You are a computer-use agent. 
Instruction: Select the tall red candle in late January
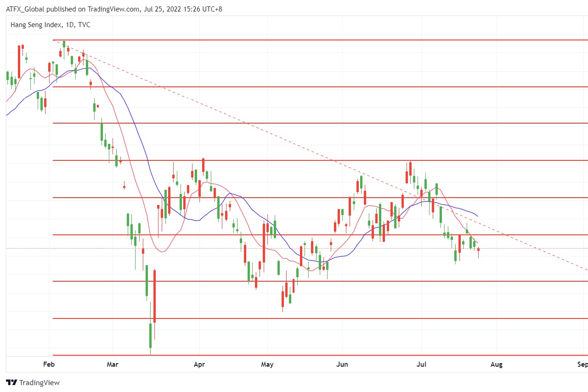pos(19,62)
